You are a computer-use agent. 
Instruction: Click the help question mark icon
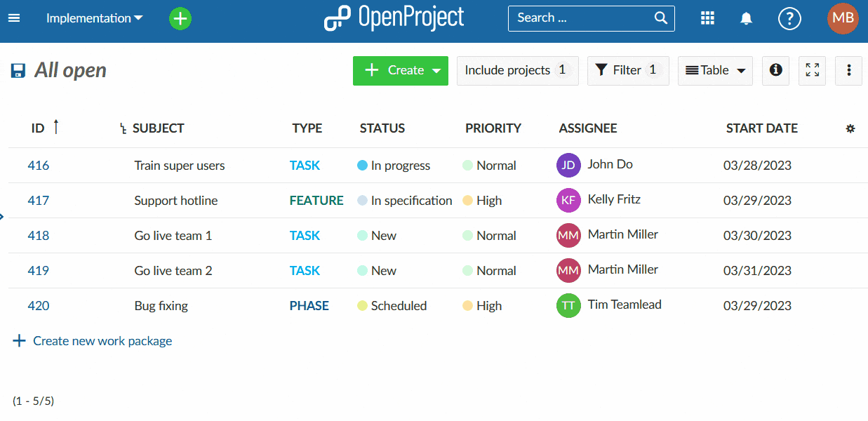pos(789,18)
